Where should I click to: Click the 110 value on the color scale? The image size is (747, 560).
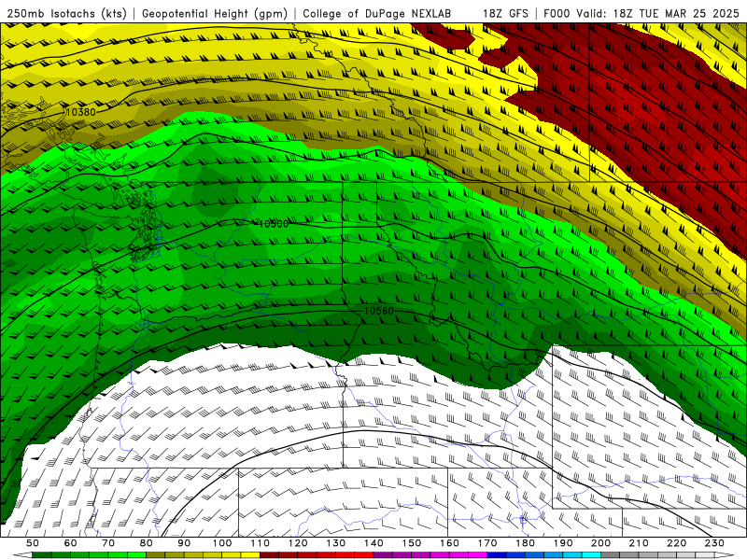click(x=261, y=543)
